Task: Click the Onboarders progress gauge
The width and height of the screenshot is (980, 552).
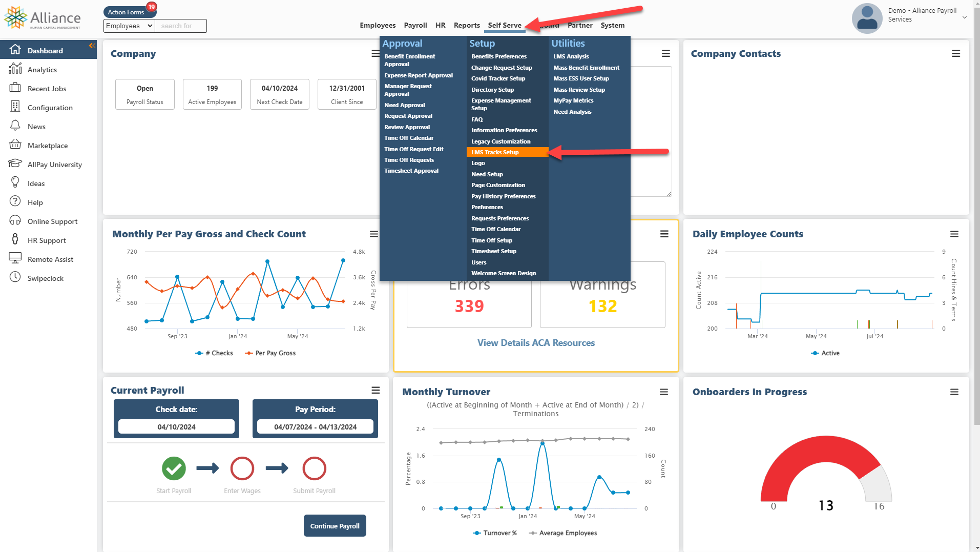Action: [826, 468]
